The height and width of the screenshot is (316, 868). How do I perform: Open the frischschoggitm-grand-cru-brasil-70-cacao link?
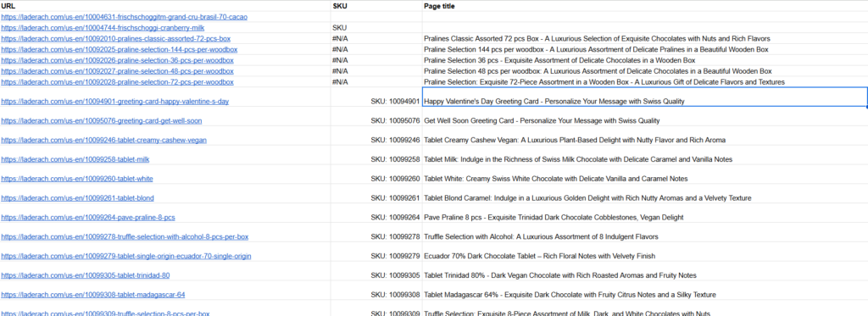coord(125,17)
